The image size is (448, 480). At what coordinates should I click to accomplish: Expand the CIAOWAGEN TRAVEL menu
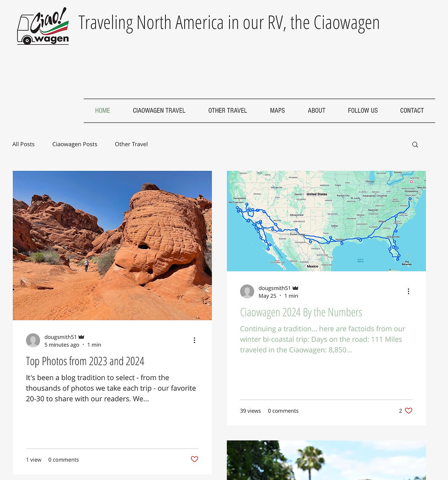coord(159,111)
